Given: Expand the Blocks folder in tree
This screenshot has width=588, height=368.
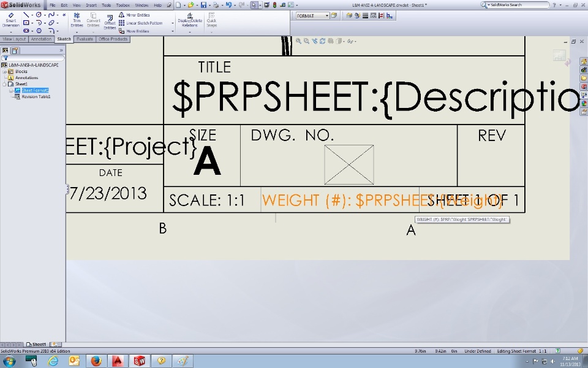Looking at the screenshot, I should (4, 71).
